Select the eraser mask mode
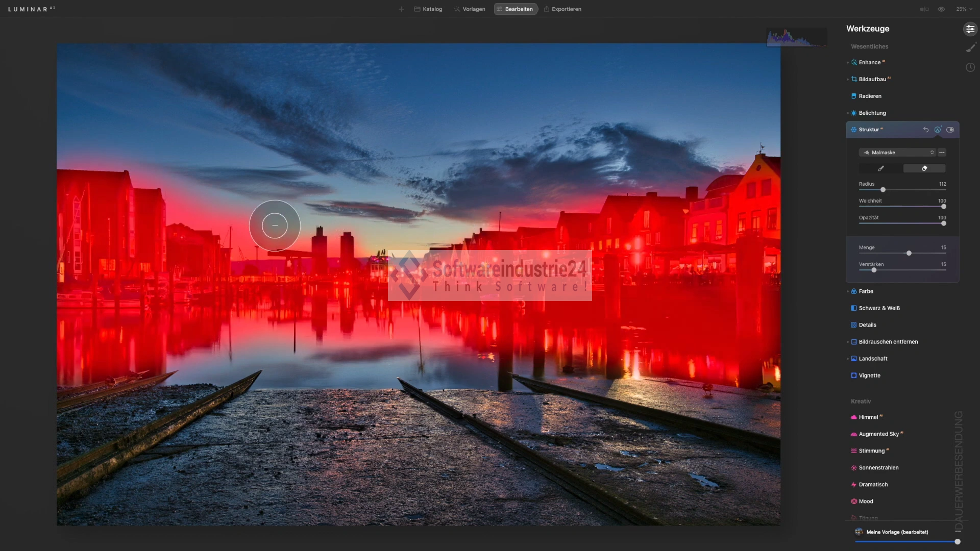 click(924, 168)
